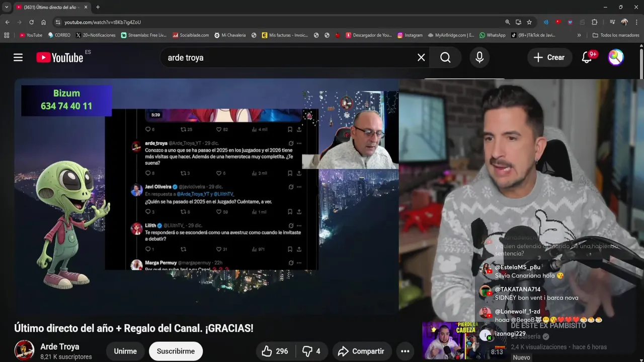Open the YouTube bookmark
Viewport: 644px width, 362px height.
(31, 35)
